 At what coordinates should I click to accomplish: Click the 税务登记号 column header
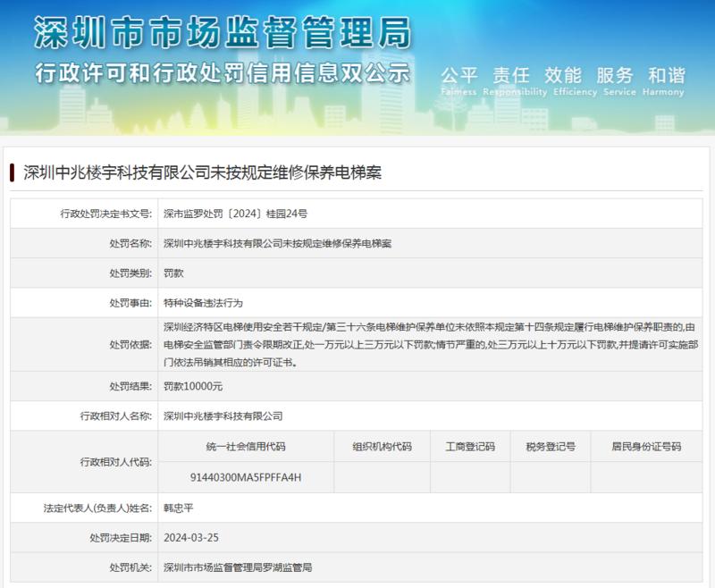coord(551,447)
